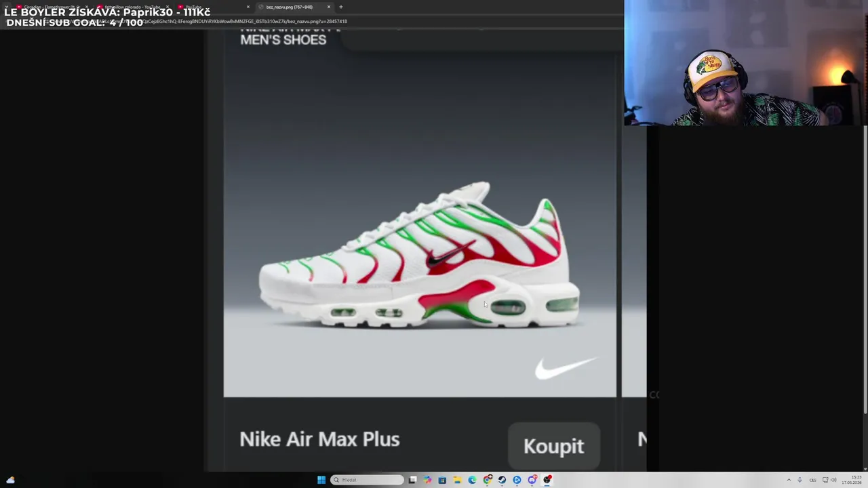Open a new browser tab with plus

(340, 7)
